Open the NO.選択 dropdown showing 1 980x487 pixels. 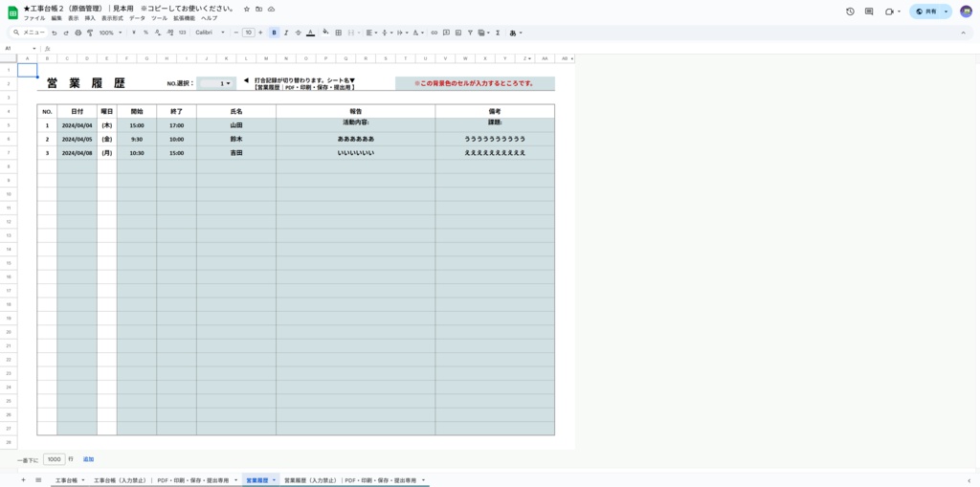click(216, 83)
